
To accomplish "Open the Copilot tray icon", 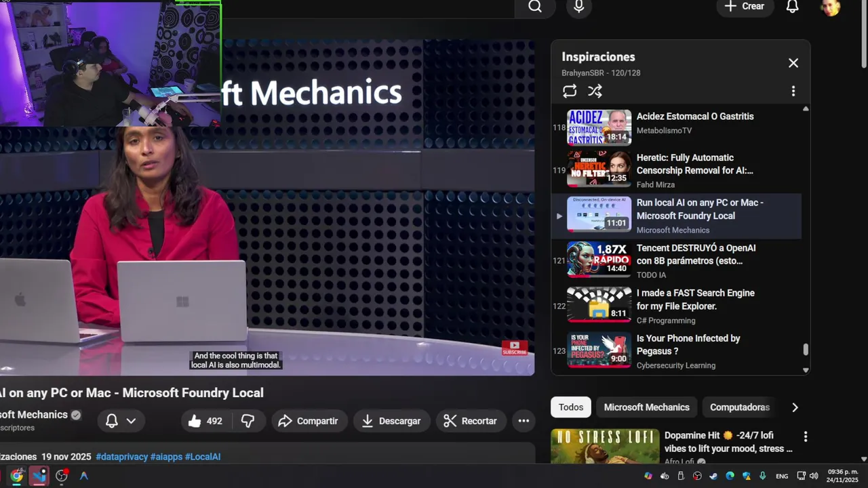I will [648, 476].
